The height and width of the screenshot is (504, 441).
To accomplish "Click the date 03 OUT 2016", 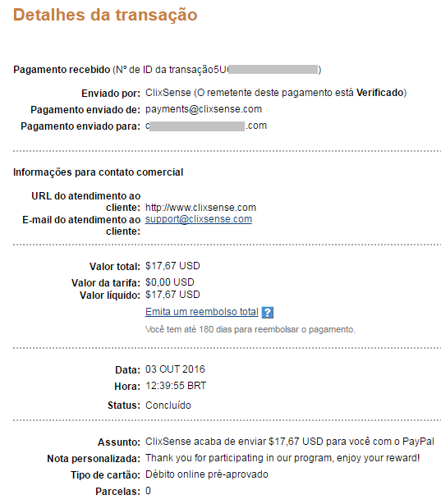I will pyautogui.click(x=175, y=369).
